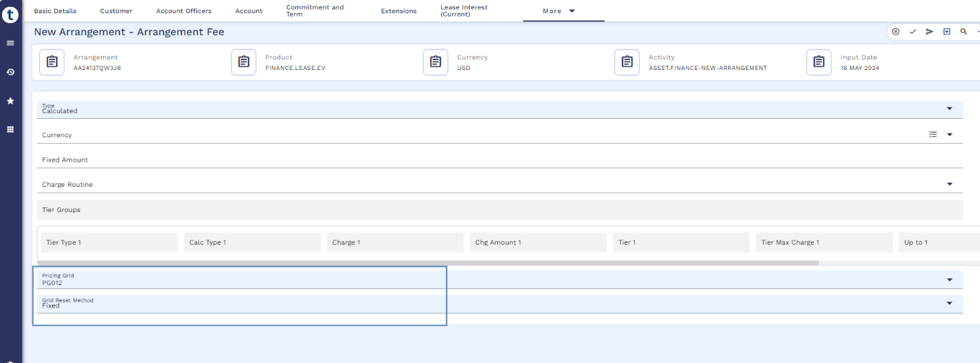The width and height of the screenshot is (980, 363).
Task: Open the More tabs dropdown
Action: 564,11
